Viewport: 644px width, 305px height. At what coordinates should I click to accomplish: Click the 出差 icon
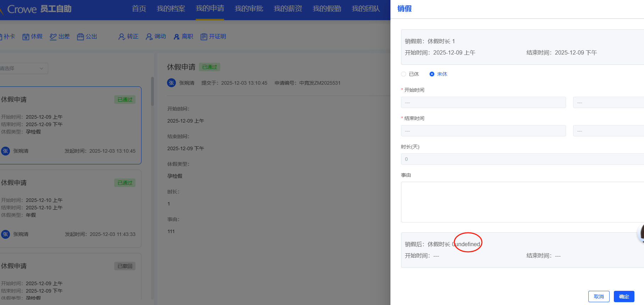[53, 36]
